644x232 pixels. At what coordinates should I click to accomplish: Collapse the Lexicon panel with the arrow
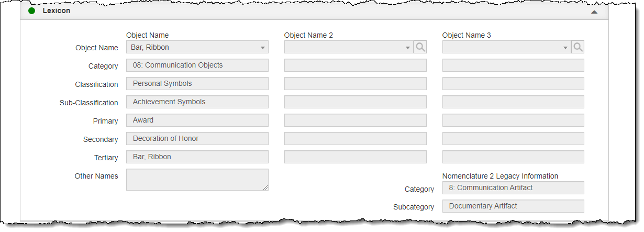point(594,11)
